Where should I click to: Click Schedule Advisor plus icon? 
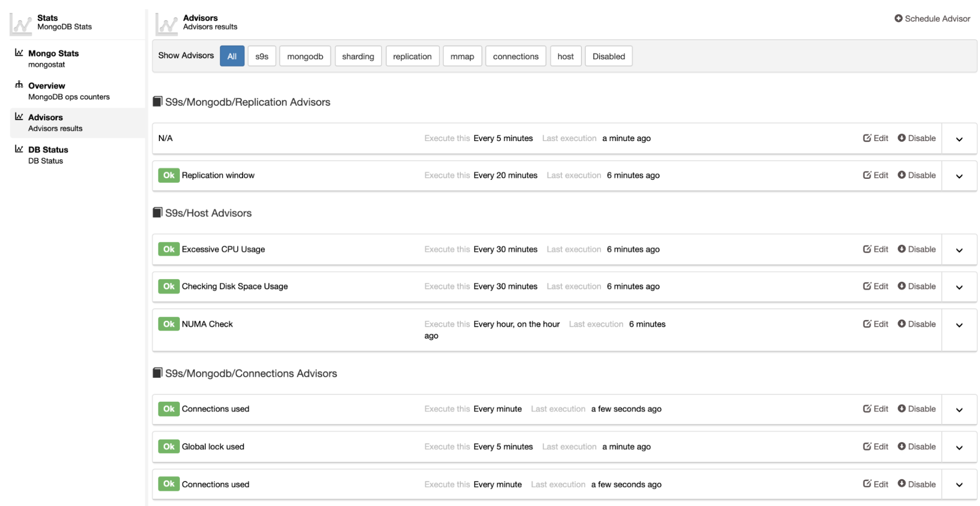pyautogui.click(x=898, y=18)
